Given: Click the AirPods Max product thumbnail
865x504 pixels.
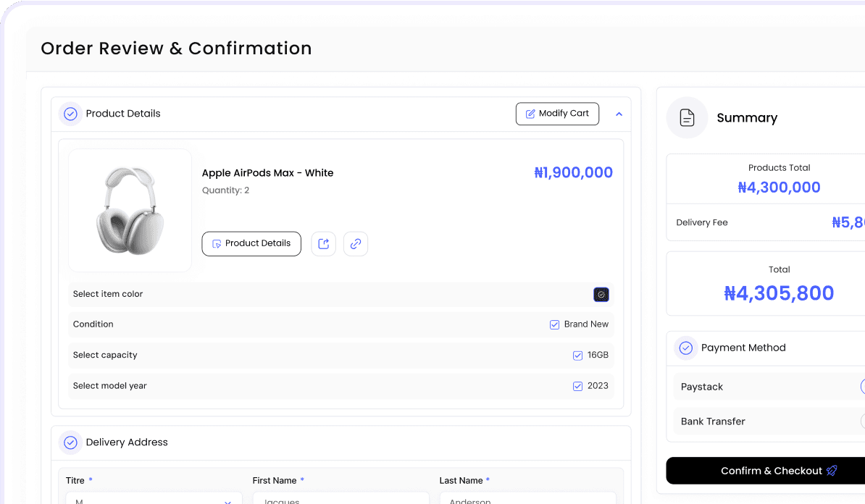Looking at the screenshot, I should pyautogui.click(x=130, y=211).
